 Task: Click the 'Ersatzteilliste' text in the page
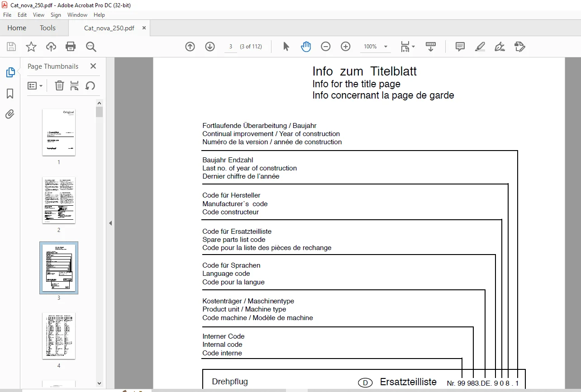click(408, 382)
